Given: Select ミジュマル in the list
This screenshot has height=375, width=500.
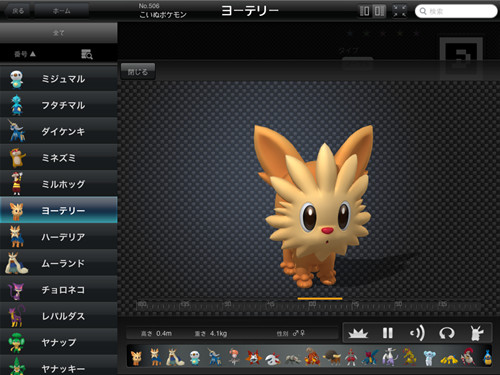Looking at the screenshot, I should tap(59, 79).
